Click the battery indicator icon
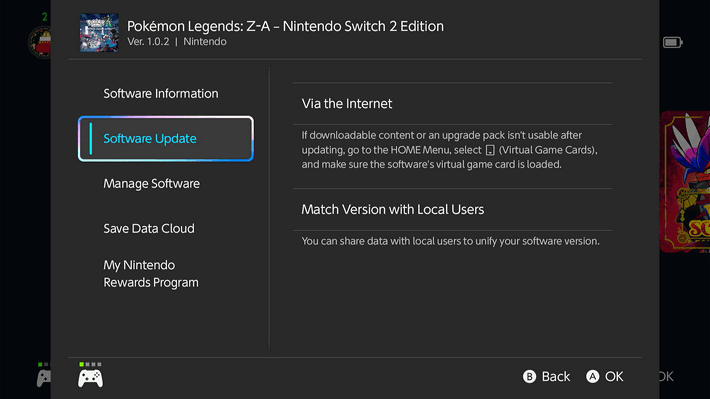The width and height of the screenshot is (710, 399). (672, 43)
